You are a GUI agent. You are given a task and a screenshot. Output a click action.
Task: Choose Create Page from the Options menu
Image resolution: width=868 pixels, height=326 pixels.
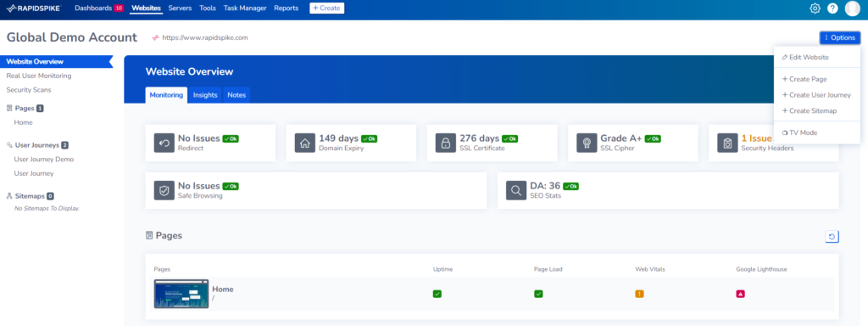pos(816,79)
